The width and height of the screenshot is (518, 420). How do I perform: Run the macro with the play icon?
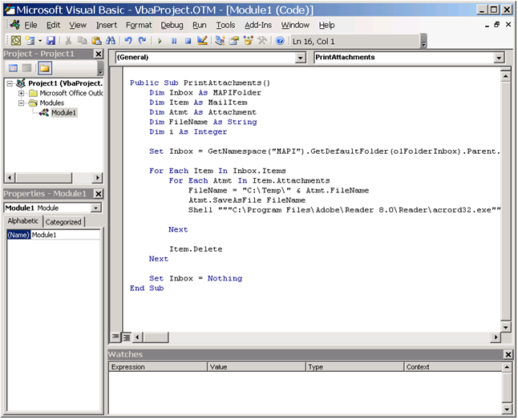[x=160, y=41]
